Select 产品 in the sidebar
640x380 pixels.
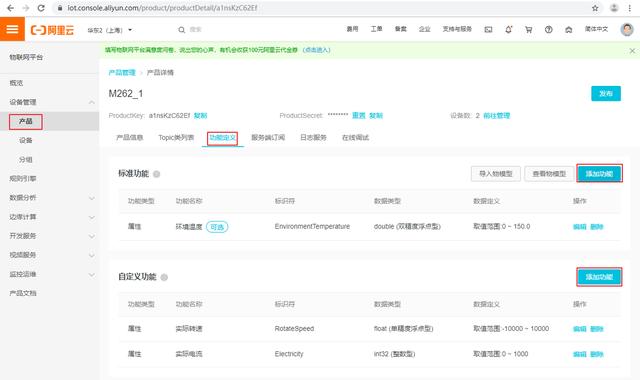(x=26, y=121)
